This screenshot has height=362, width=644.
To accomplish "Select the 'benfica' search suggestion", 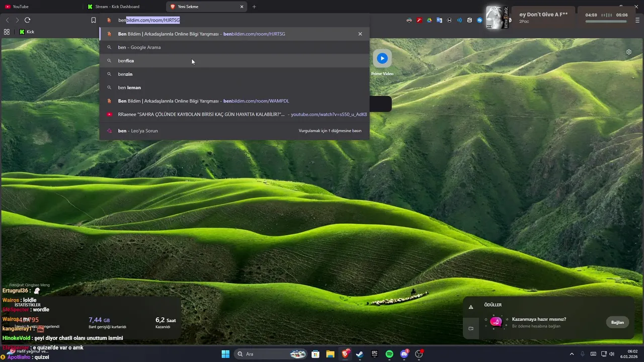I will 234,60.
